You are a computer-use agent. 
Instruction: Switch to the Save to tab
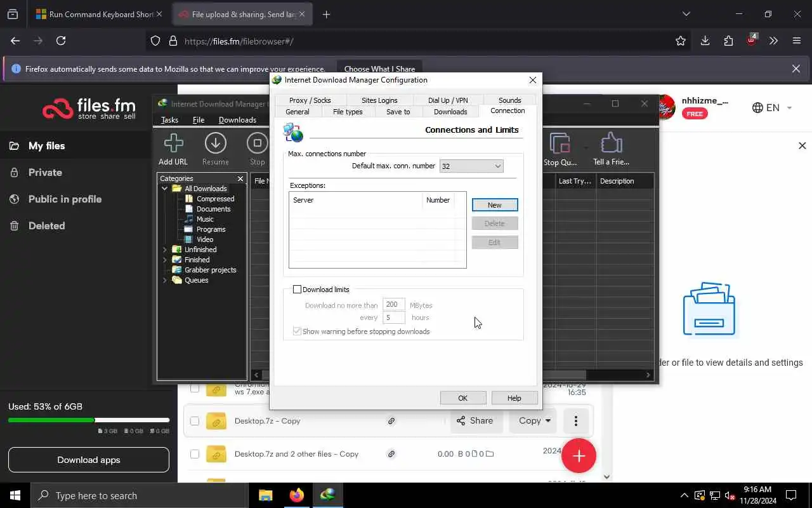(398, 112)
